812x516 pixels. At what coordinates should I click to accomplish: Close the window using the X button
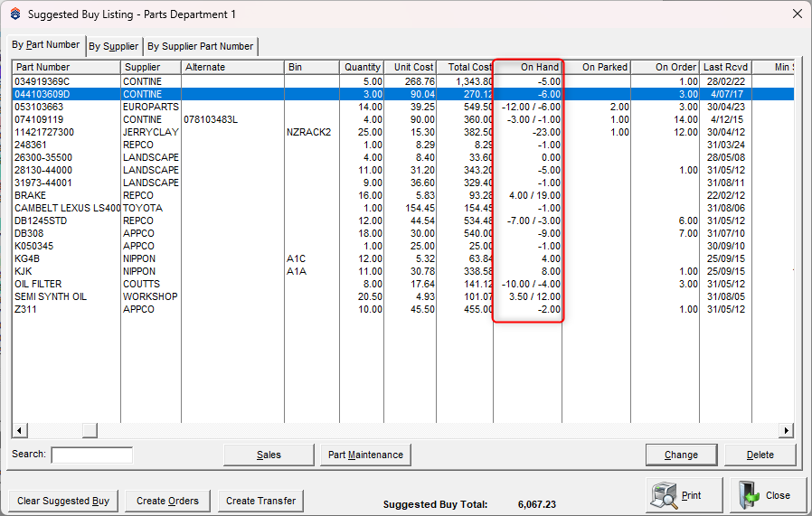tap(797, 14)
